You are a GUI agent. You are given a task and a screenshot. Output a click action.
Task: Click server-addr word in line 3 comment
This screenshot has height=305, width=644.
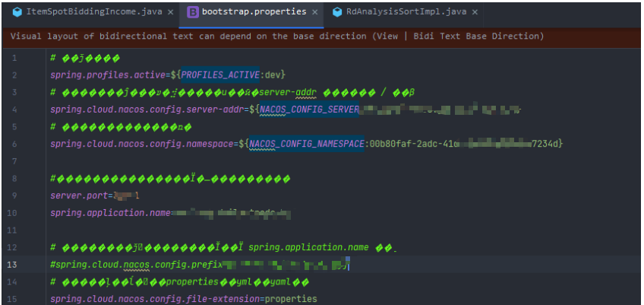288,93
